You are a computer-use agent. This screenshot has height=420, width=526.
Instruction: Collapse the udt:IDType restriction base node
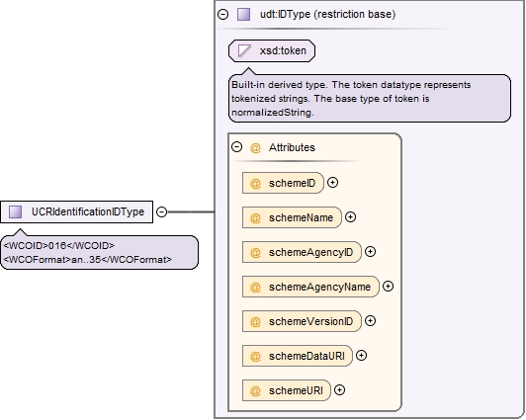pos(223,14)
